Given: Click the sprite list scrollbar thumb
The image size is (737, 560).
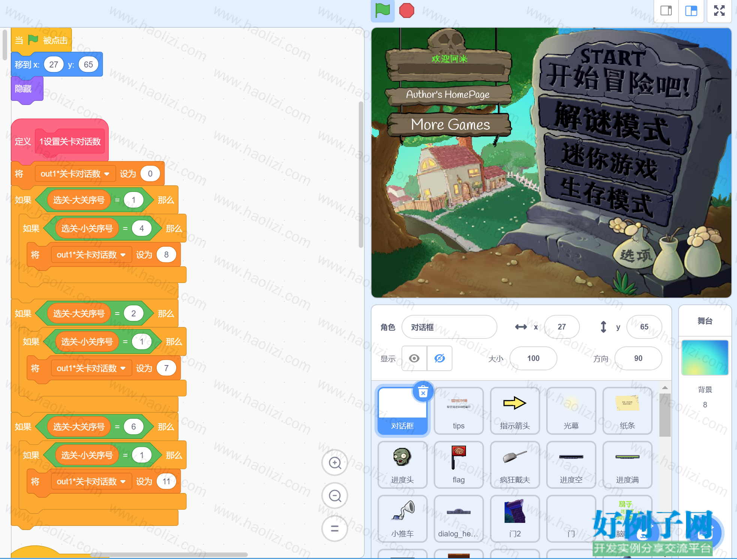Looking at the screenshot, I should 665,415.
